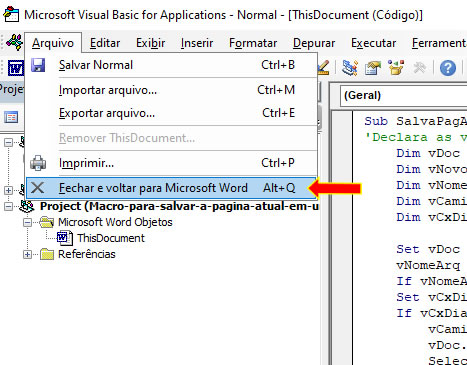
Task: Click the disabled Remover ThisDocument... entry
Action: pos(171,138)
